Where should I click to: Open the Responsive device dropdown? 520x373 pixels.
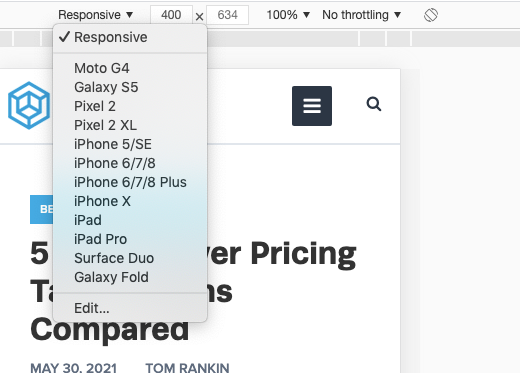tap(96, 15)
